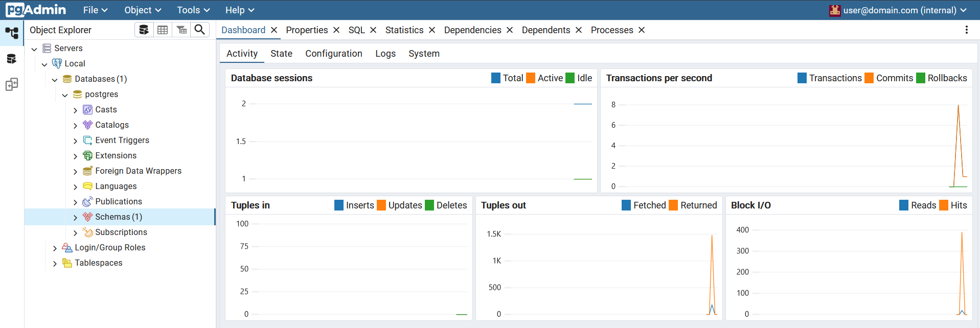
Task: Open the Schema Diff workspace sidebar icon
Action: coord(12,84)
